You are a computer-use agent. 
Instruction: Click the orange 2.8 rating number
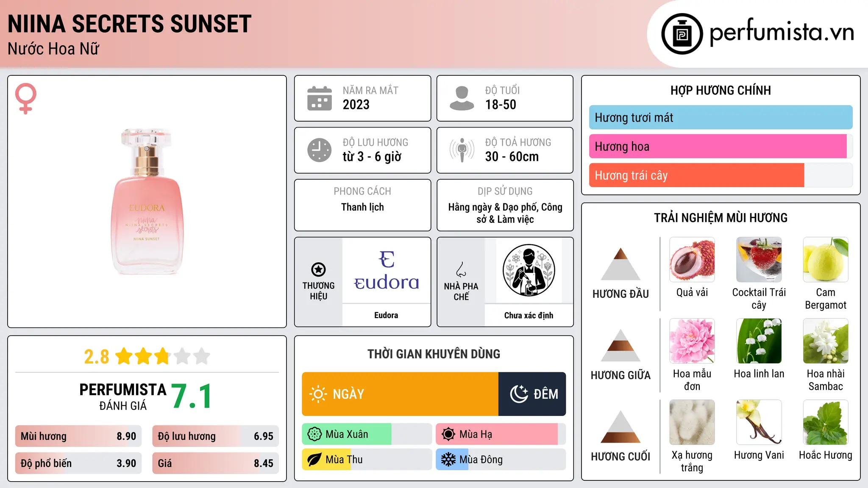coord(97,357)
